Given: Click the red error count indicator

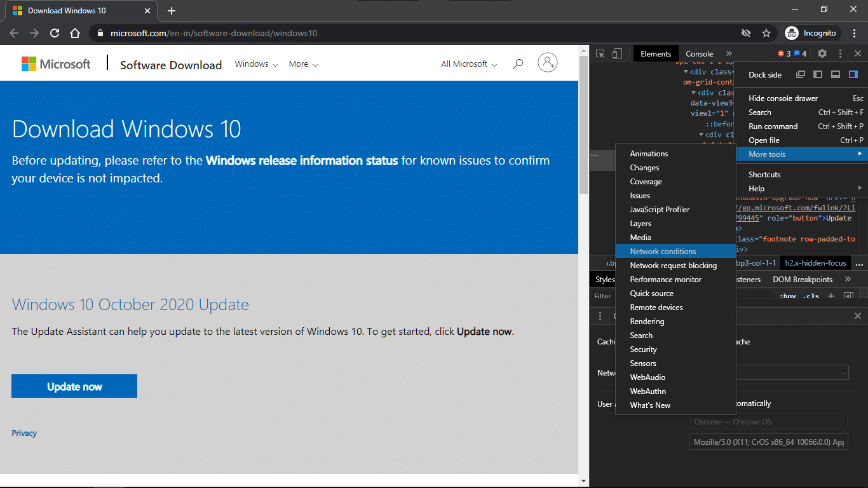Looking at the screenshot, I should [x=784, y=54].
